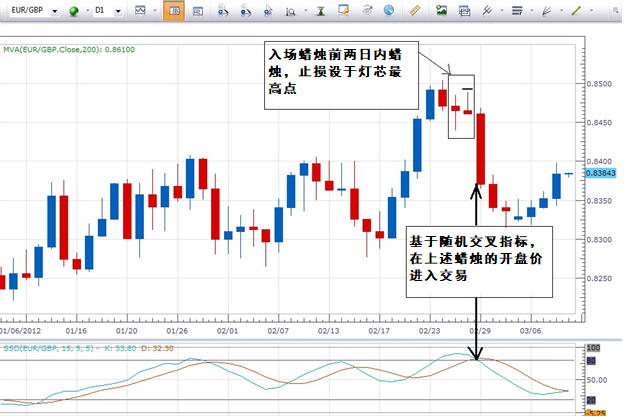Viewport: 626px width, 418px height.
Task: Select the text note about 基于随机交叉指标
Action: 479,262
